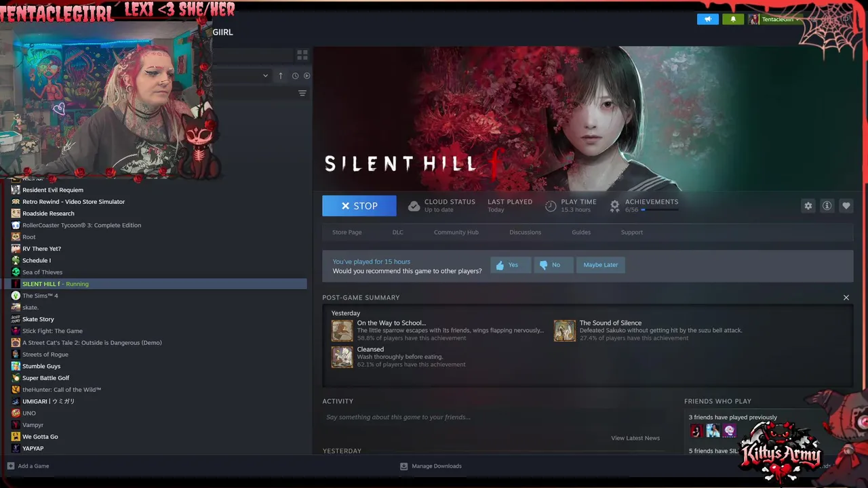868x488 pixels.
Task: Click Maybe Later on recommendation prompt
Action: [x=601, y=265]
